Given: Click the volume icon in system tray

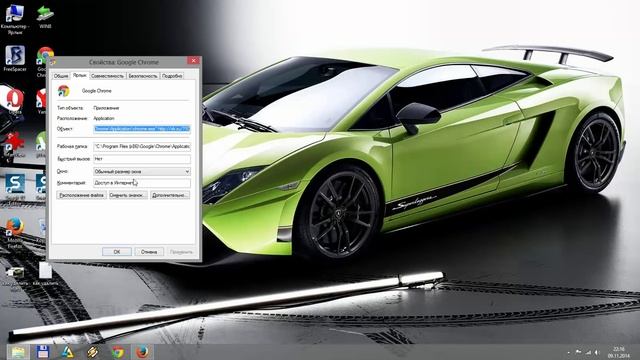Looking at the screenshot, I should click(x=597, y=352).
